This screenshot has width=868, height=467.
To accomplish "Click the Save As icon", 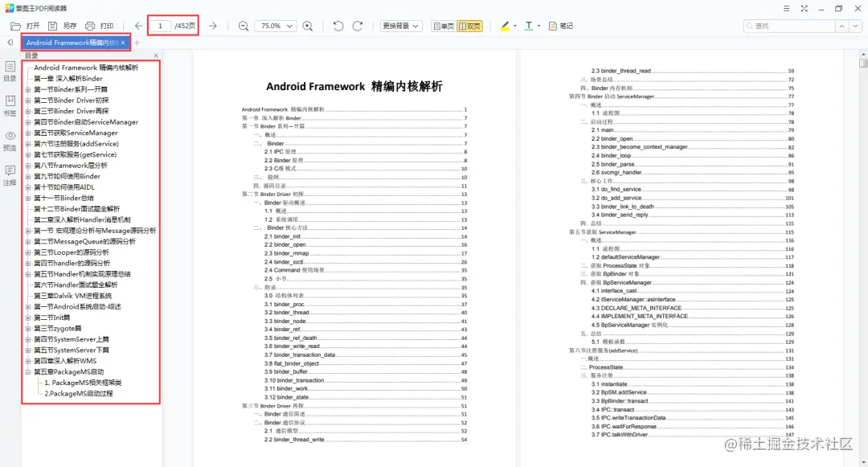I will point(52,26).
